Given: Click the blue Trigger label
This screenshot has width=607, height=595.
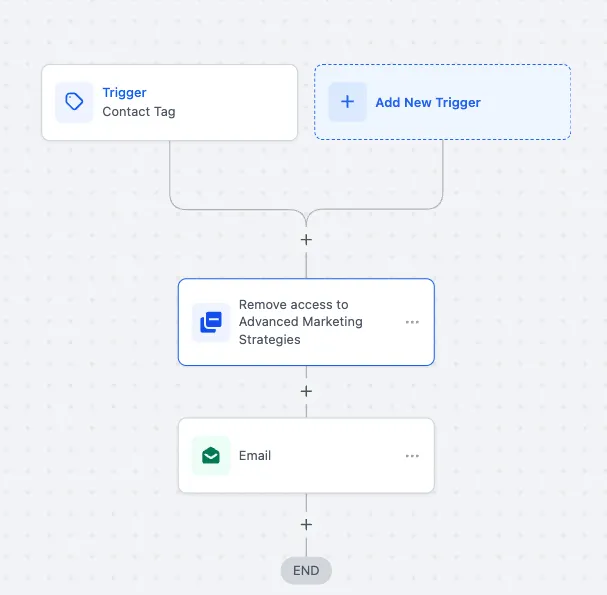Looking at the screenshot, I should point(124,93).
